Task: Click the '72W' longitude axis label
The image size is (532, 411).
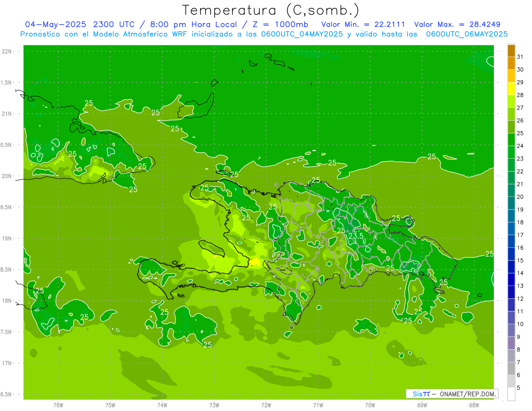Action: coord(266,405)
